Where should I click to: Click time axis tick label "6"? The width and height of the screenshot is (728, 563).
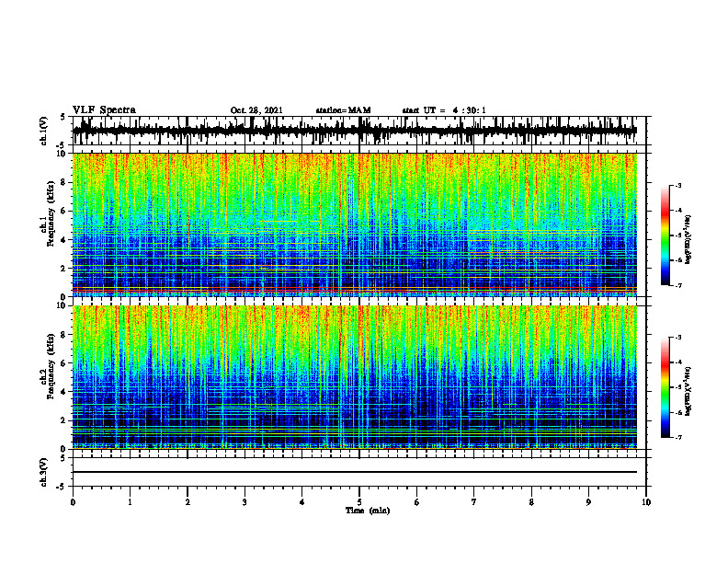click(x=417, y=502)
